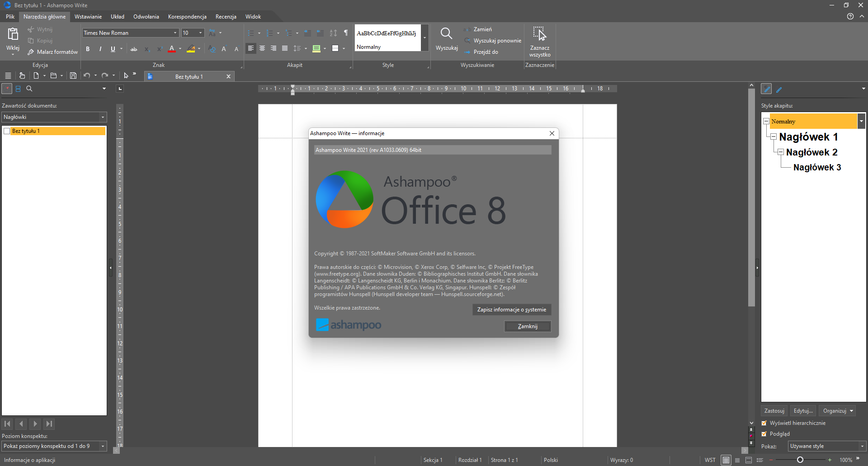Switch to the Recenzja ribbon tab
The width and height of the screenshot is (868, 466).
(226, 17)
